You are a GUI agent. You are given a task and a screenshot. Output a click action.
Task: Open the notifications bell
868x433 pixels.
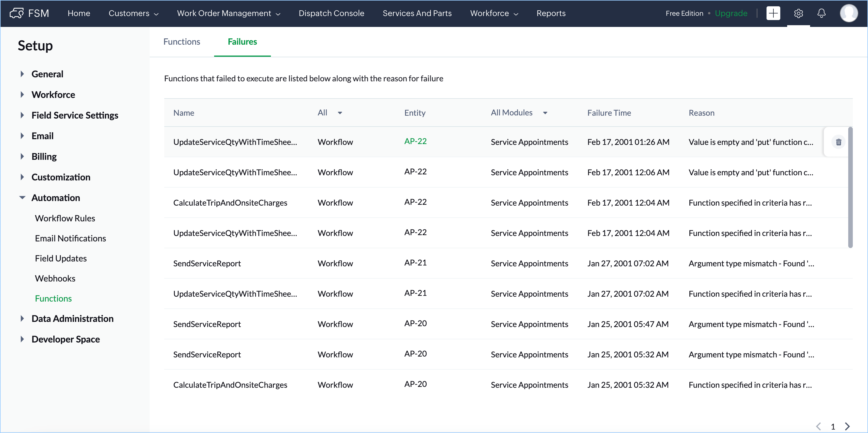(x=822, y=13)
